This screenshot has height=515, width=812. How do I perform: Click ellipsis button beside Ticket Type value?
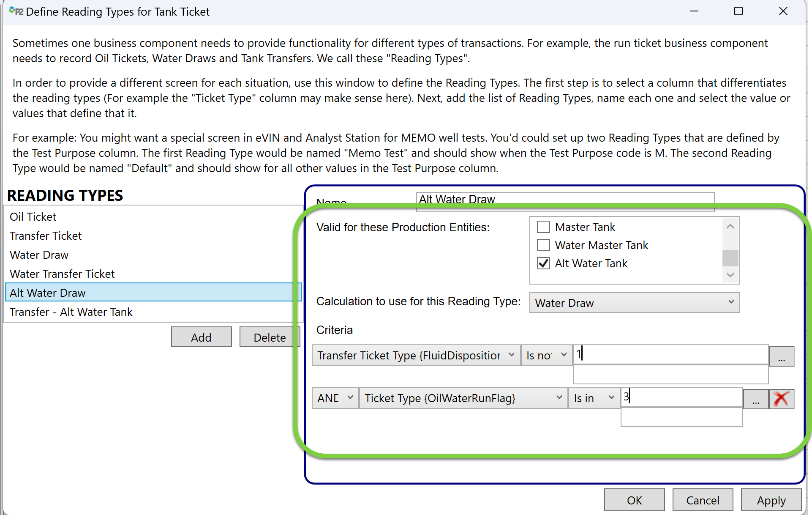click(x=755, y=399)
